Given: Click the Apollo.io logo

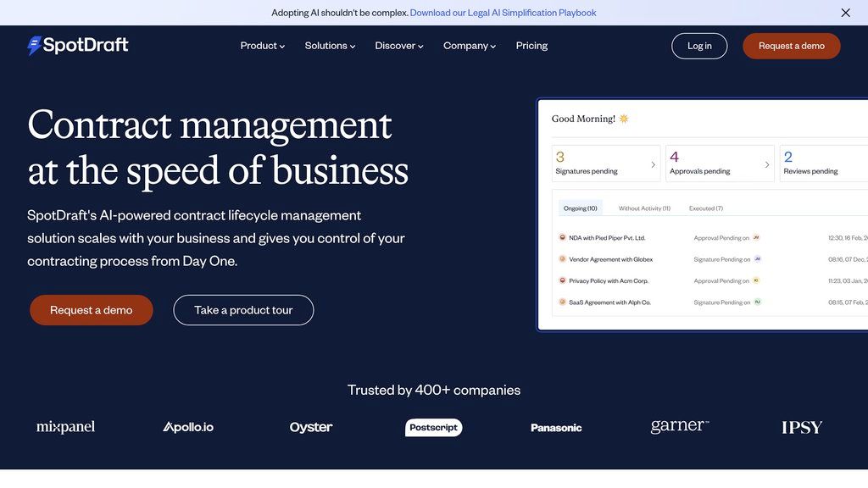Looking at the screenshot, I should pyautogui.click(x=188, y=427).
